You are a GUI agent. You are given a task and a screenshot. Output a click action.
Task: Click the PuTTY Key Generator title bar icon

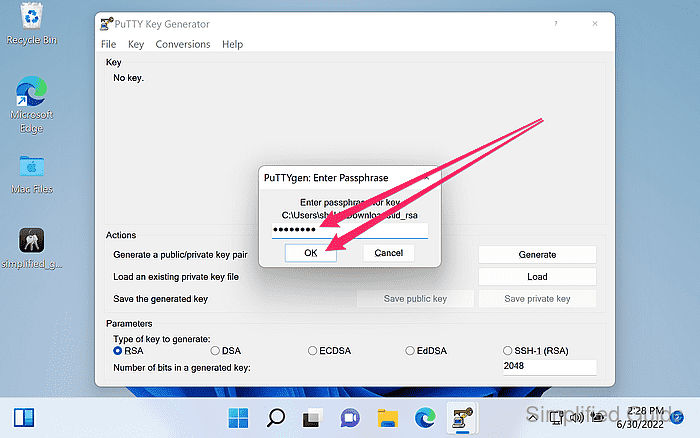pos(106,24)
